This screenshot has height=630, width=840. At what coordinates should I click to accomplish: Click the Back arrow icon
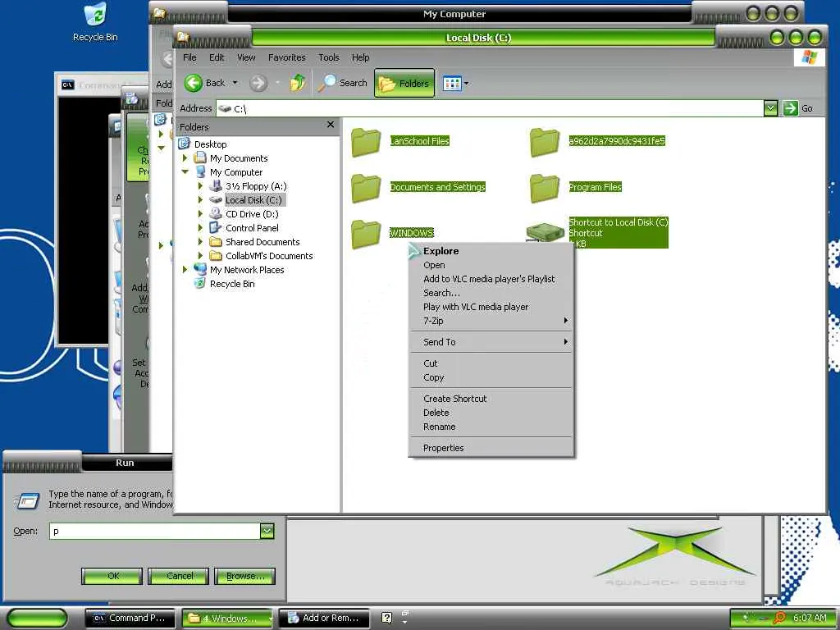[194, 83]
